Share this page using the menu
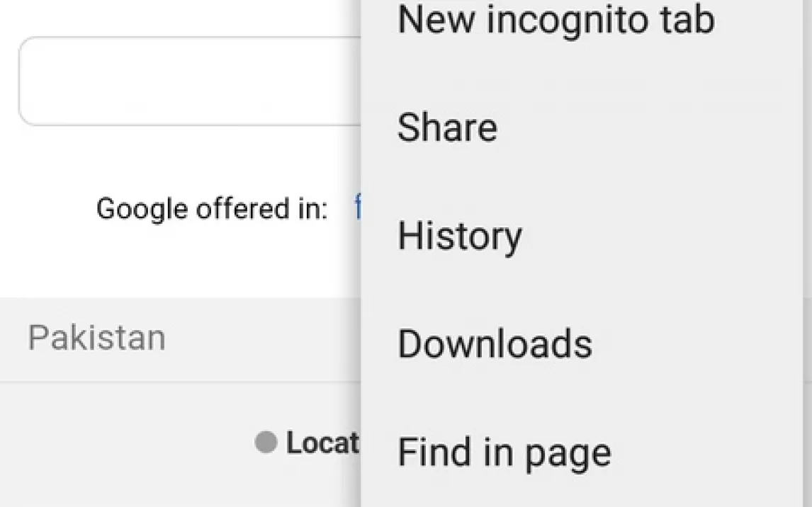The height and width of the screenshot is (507, 812). pos(447,128)
